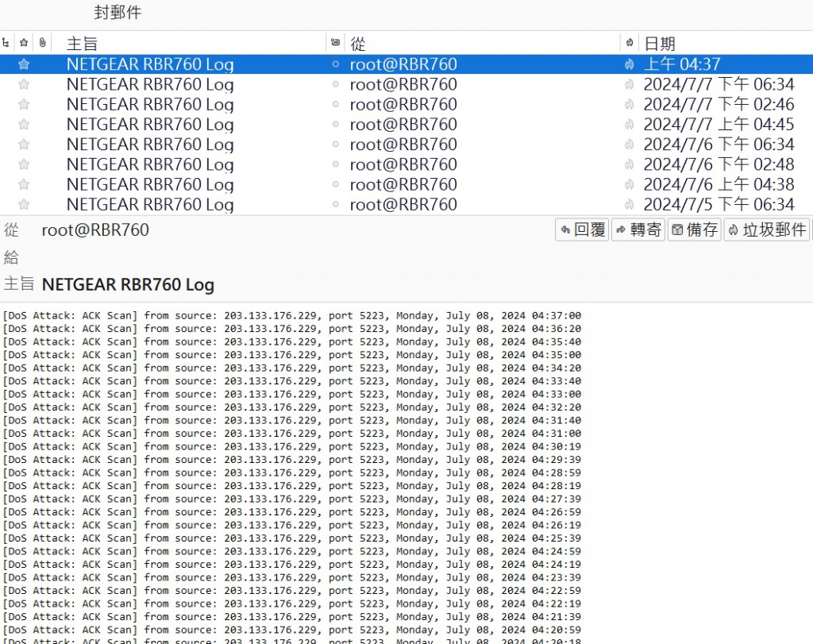Toggle read dot on 2024/7/7 上午 04:45 message
The width and height of the screenshot is (813, 644).
tap(336, 125)
